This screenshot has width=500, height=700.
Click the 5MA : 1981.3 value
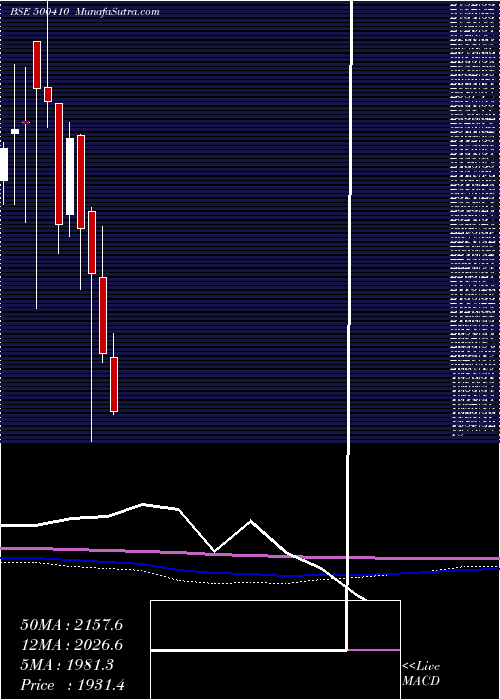coord(67,665)
